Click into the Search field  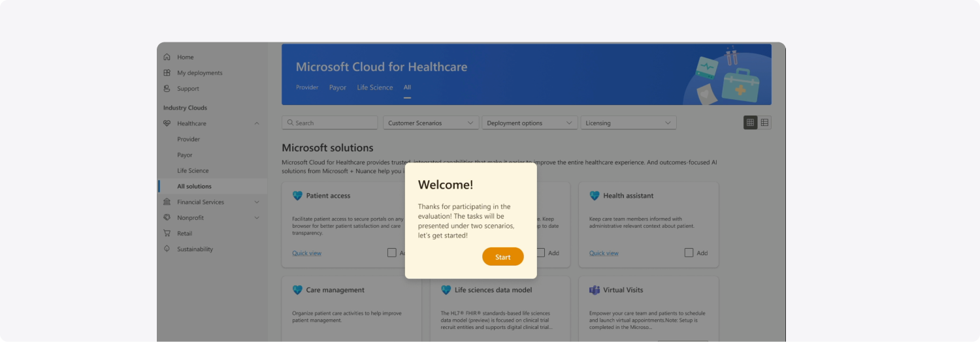click(330, 123)
